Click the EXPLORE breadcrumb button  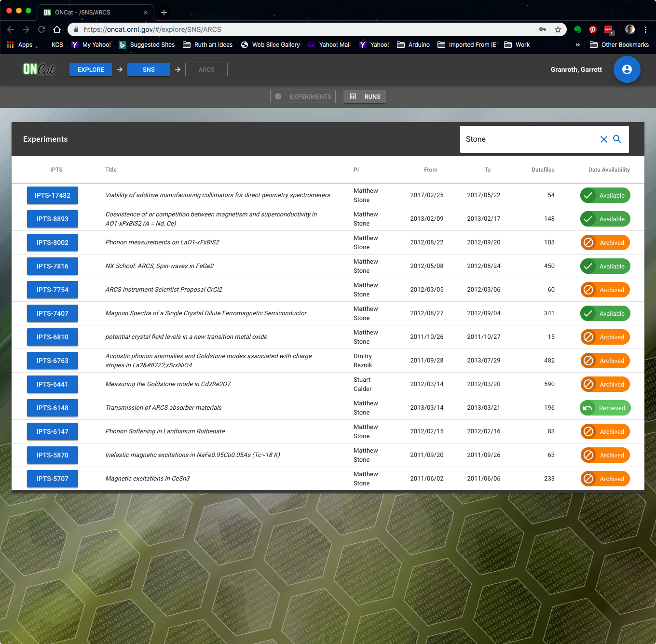pyautogui.click(x=91, y=69)
